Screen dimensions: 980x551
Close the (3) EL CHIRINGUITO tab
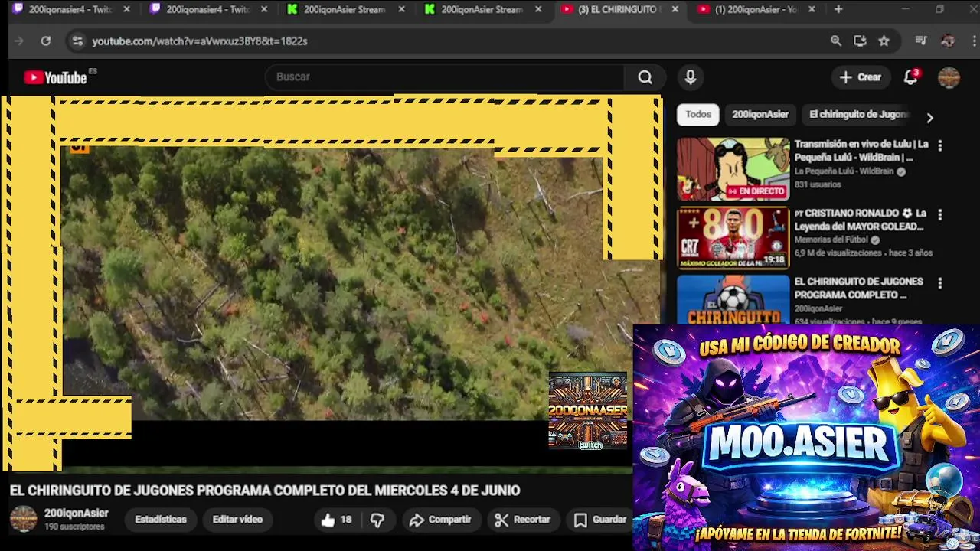675,10
